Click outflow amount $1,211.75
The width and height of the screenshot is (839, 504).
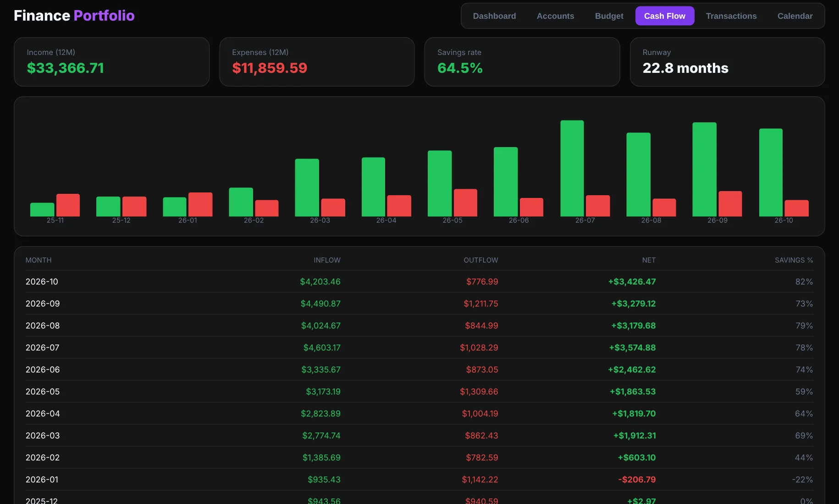pyautogui.click(x=480, y=303)
